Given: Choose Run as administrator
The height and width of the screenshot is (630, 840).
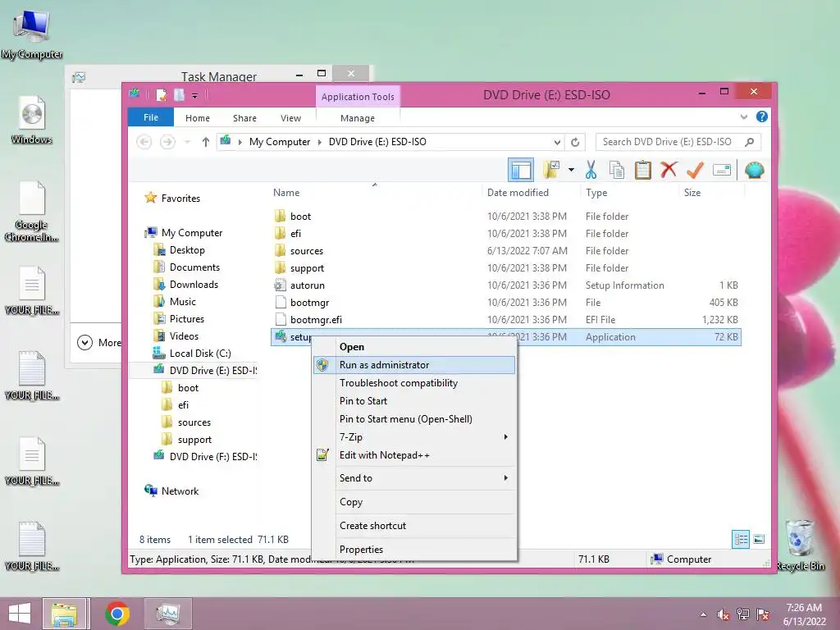Looking at the screenshot, I should coord(414,365).
